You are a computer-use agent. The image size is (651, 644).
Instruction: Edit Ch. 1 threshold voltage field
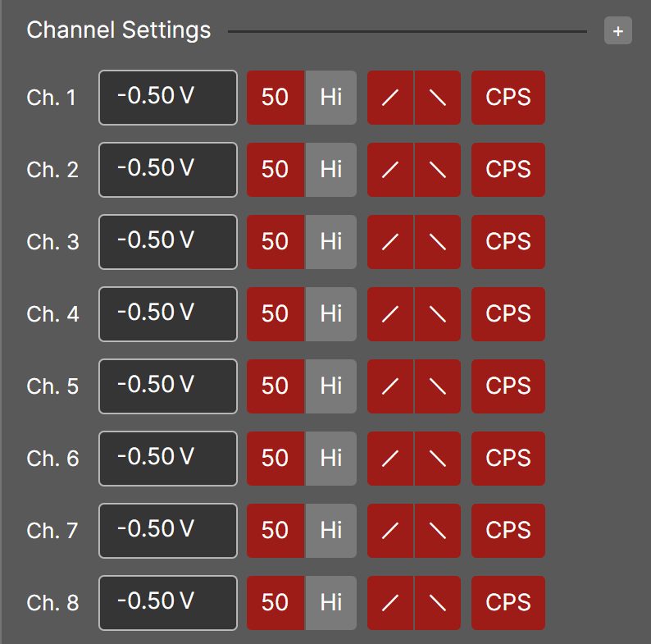coord(168,98)
